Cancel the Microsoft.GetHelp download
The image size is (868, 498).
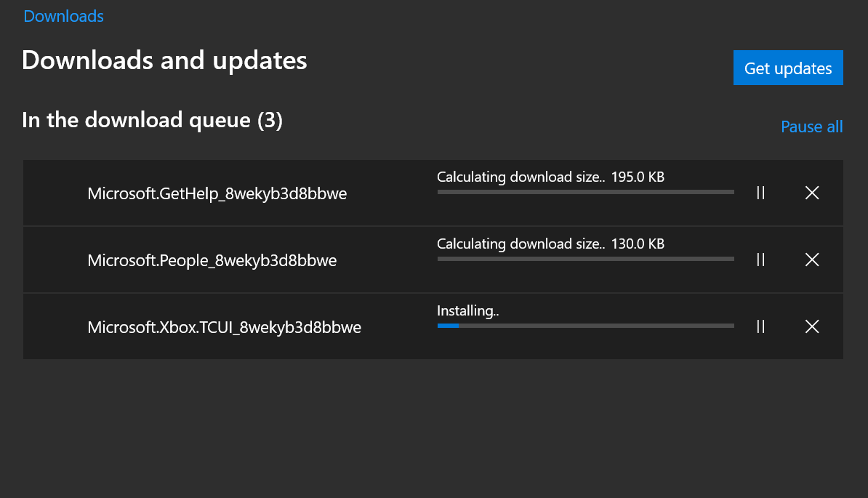coord(812,193)
